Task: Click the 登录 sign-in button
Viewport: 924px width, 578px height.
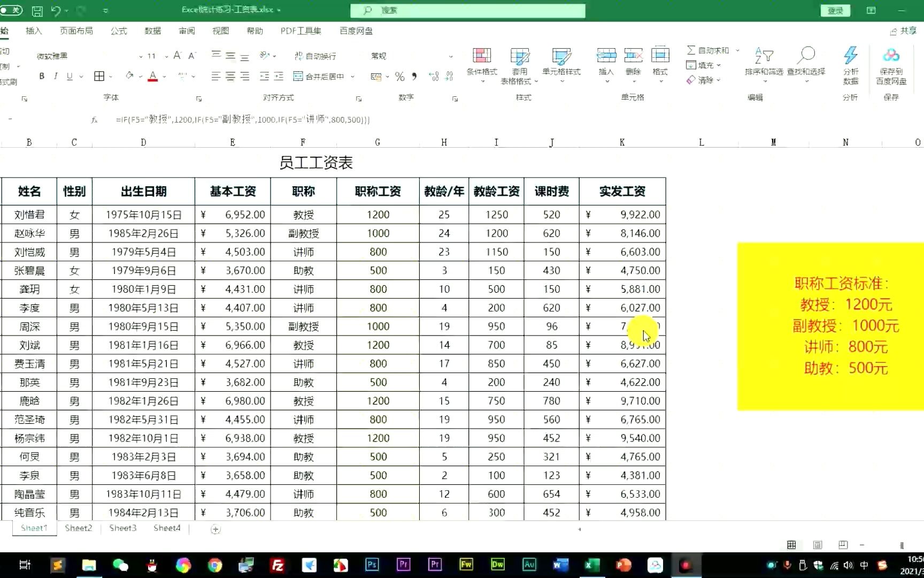Action: click(x=835, y=11)
